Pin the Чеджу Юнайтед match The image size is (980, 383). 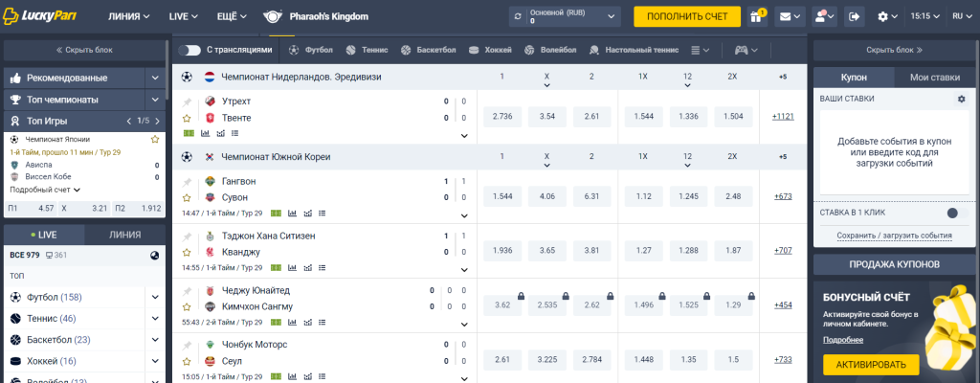187,292
